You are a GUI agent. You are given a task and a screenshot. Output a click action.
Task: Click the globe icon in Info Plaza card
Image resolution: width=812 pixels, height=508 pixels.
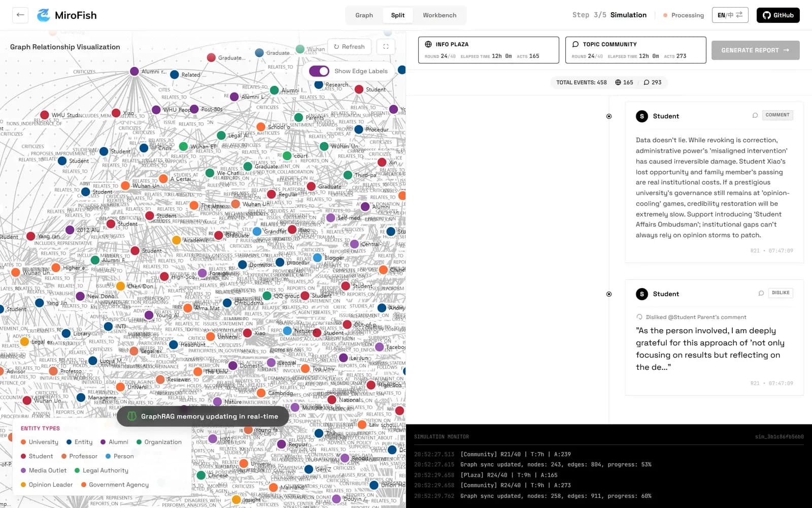[428, 44]
